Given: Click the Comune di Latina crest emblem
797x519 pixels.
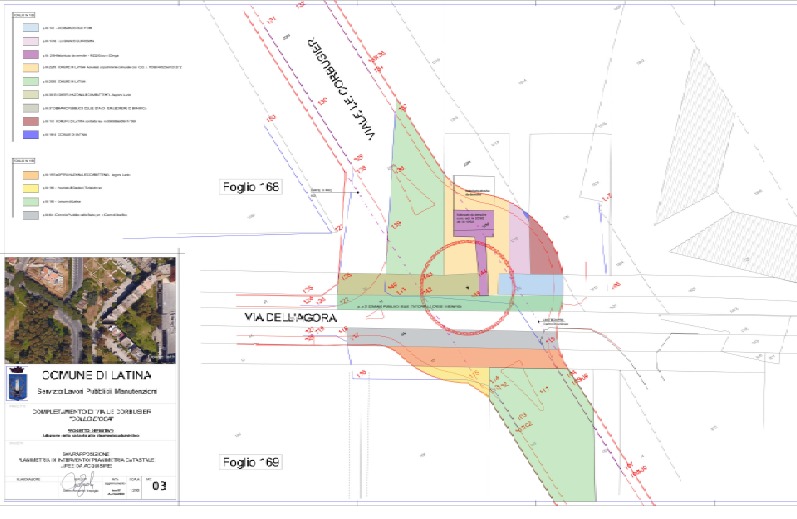Looking at the screenshot, I should pyautogui.click(x=18, y=382).
